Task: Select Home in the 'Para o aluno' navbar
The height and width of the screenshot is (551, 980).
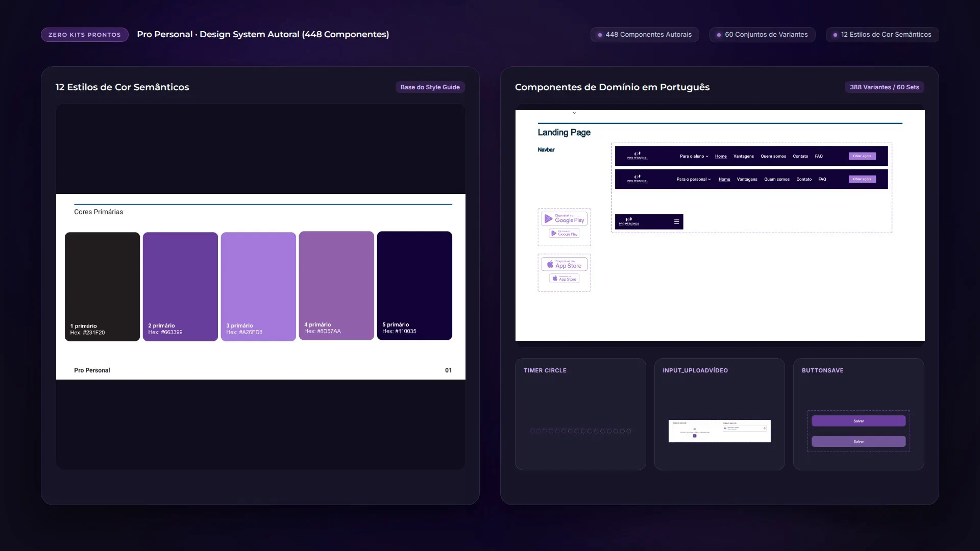Action: coord(721,156)
